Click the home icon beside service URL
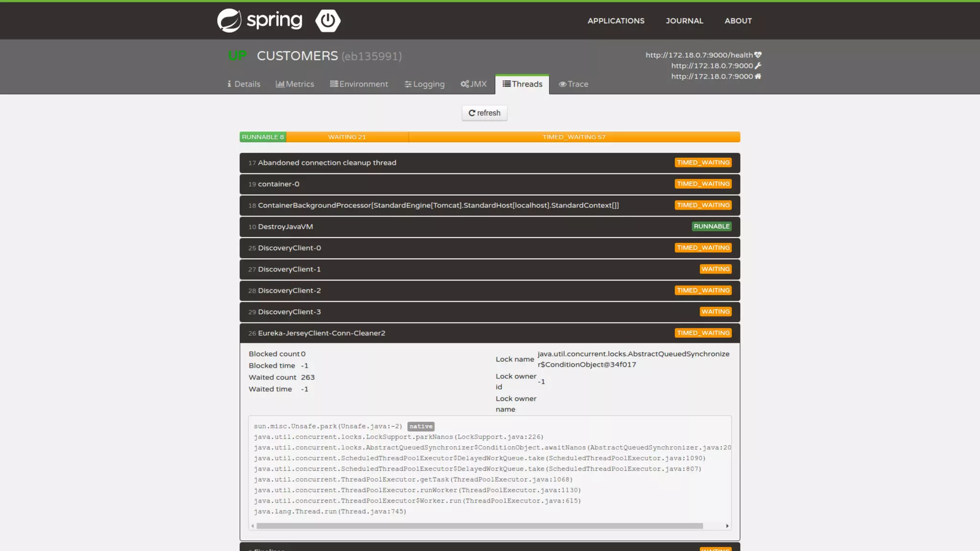 tap(758, 76)
